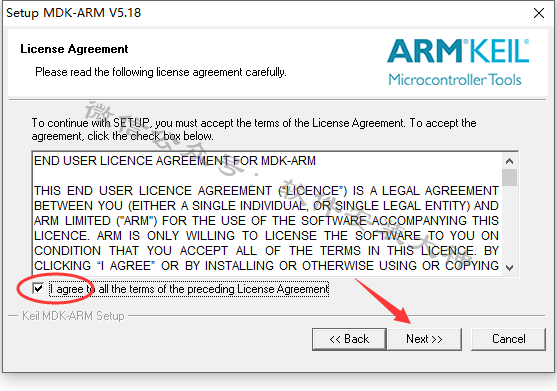Click the "To continue with SETUP" instruction text
Screen dimensions: 557x391
254,130
